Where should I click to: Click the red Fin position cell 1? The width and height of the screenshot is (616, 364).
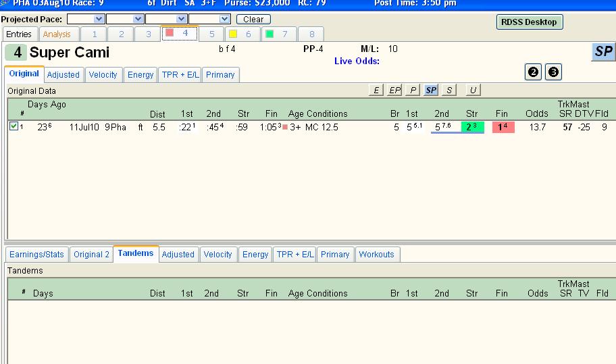(x=503, y=127)
